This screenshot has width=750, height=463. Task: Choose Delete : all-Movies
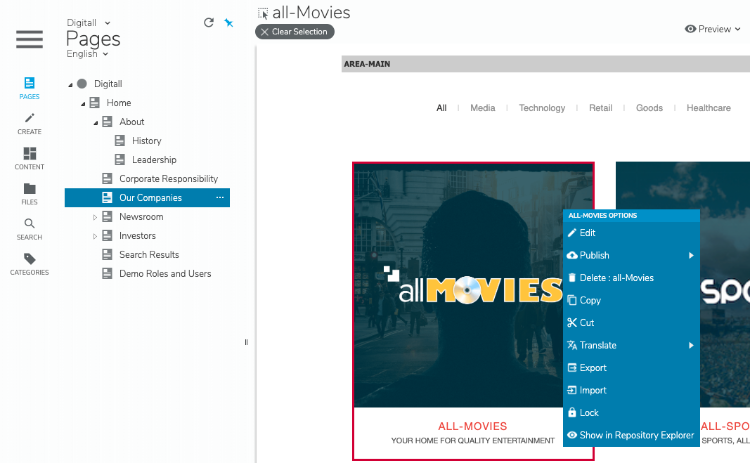(x=631, y=278)
